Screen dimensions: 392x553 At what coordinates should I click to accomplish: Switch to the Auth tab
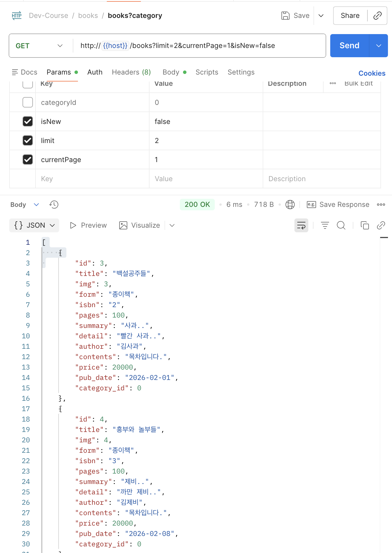click(95, 72)
